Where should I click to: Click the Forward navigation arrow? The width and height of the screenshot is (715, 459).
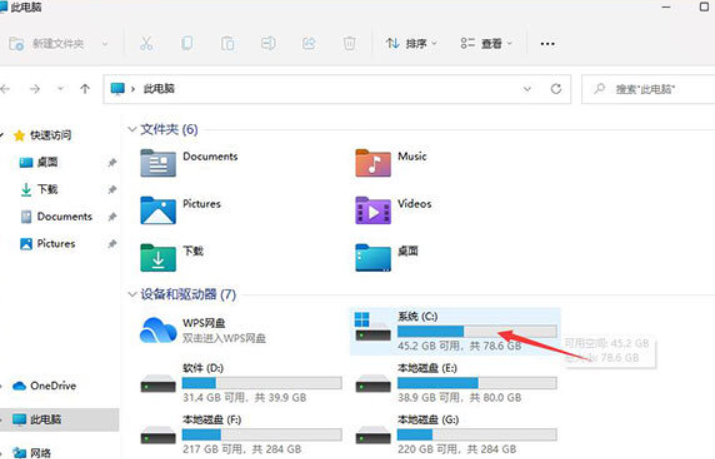pos(35,89)
